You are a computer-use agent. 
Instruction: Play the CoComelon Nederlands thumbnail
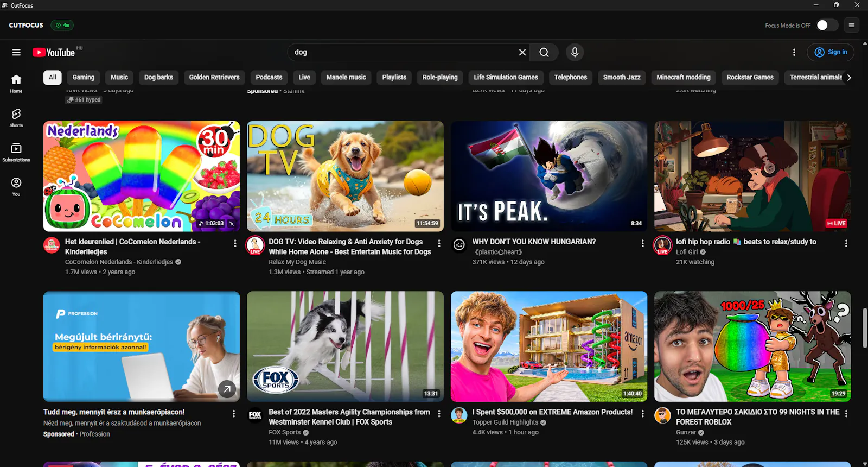point(142,176)
